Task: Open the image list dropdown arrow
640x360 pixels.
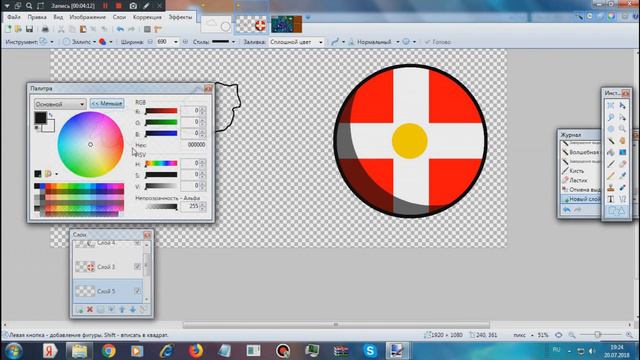Action: (x=308, y=18)
